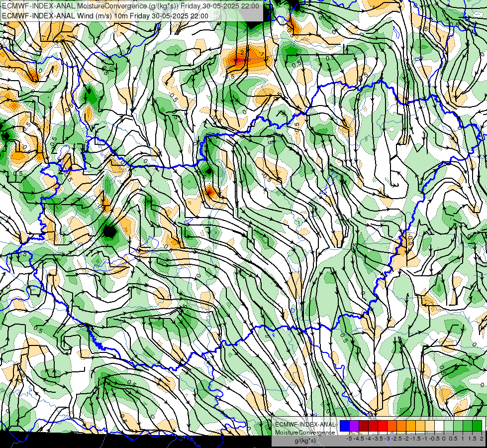This screenshot has width=487, height=448.
Task: Click the palest green swatch between 0 and 0.5
Action: pyautogui.click(x=449, y=426)
